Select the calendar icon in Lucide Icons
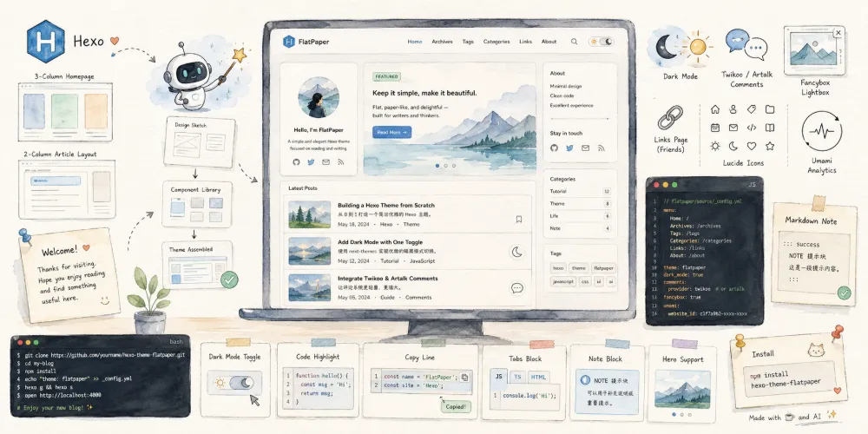The height and width of the screenshot is (434, 868). [714, 128]
